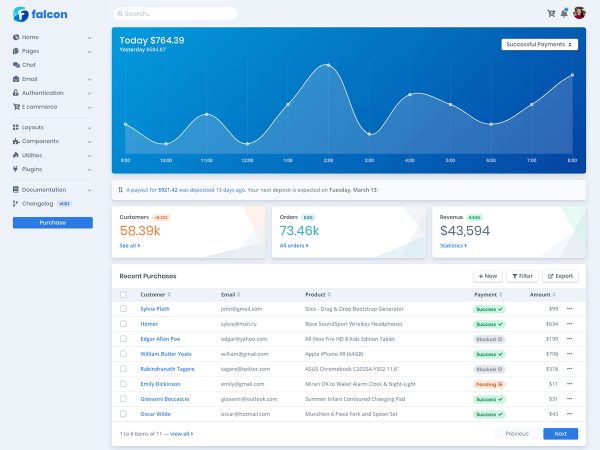600x450 pixels.
Task: Tick the select-all purchases checkbox
Action: coord(124,295)
